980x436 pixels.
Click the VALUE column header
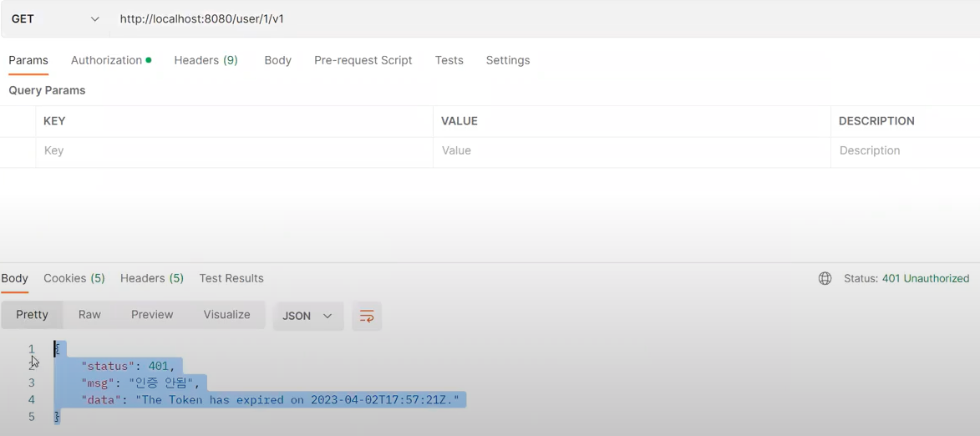pyautogui.click(x=460, y=121)
